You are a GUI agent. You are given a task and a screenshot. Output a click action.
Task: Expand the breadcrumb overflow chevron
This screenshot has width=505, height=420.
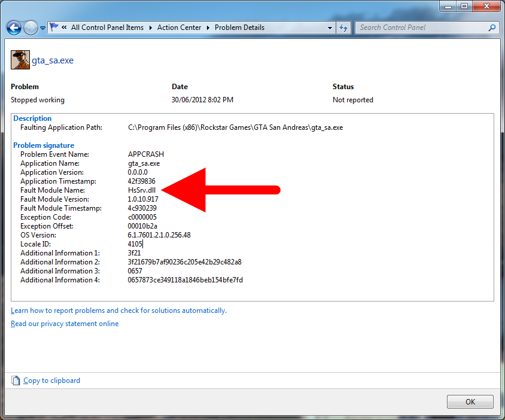pyautogui.click(x=65, y=28)
